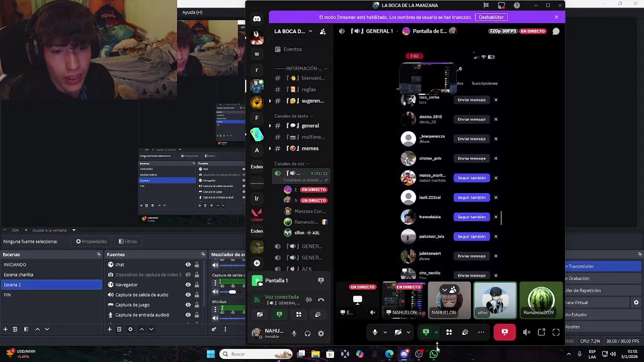Screen dimensions: 644x362
Task: Stop streaming with red screen button
Action: pyautogui.click(x=505, y=332)
